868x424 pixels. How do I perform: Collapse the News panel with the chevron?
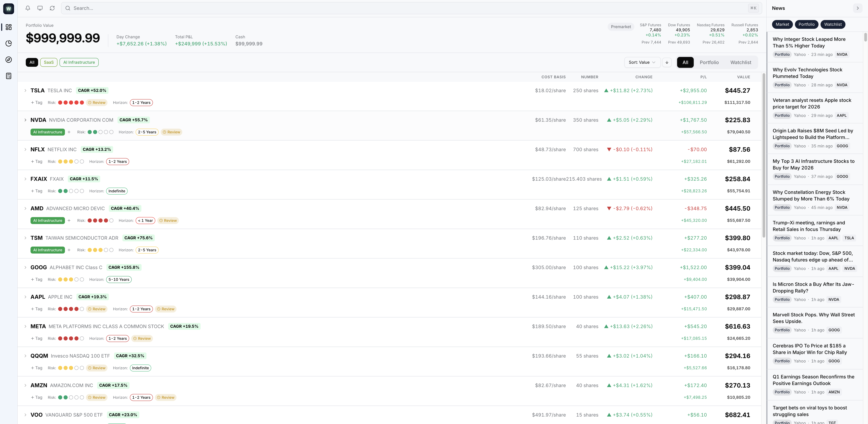click(x=857, y=8)
